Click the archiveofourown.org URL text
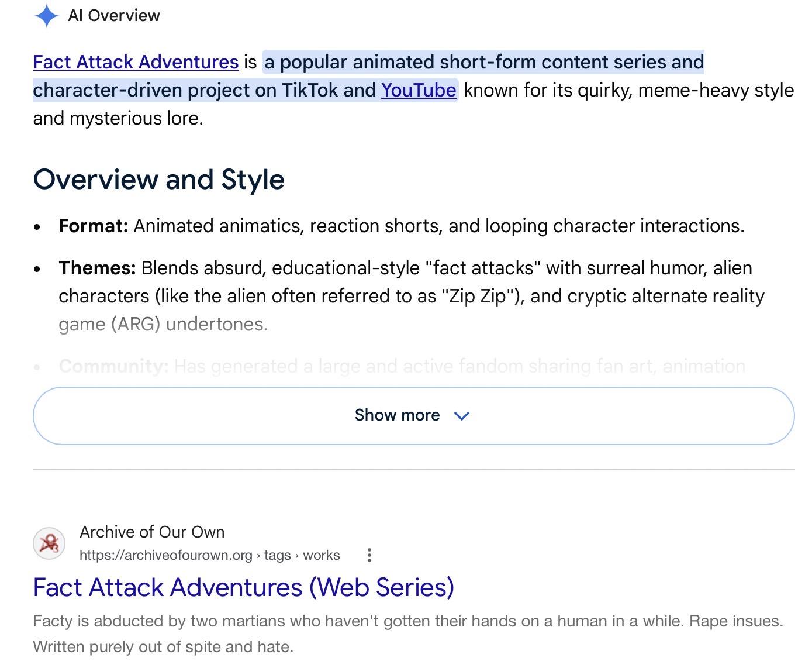 166,555
